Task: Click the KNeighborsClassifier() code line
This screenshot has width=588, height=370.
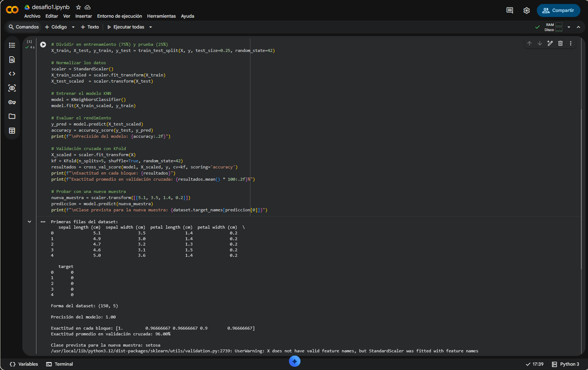Action: coord(88,100)
